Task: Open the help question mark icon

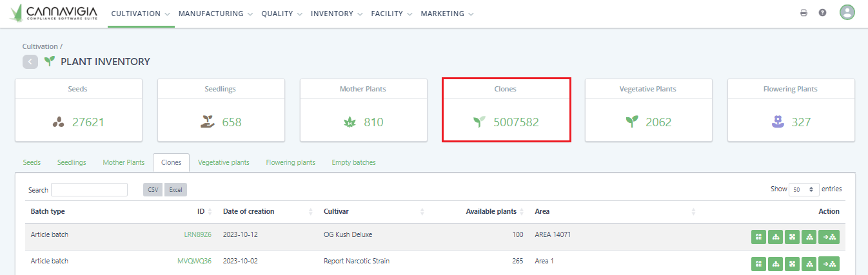Action: click(823, 13)
